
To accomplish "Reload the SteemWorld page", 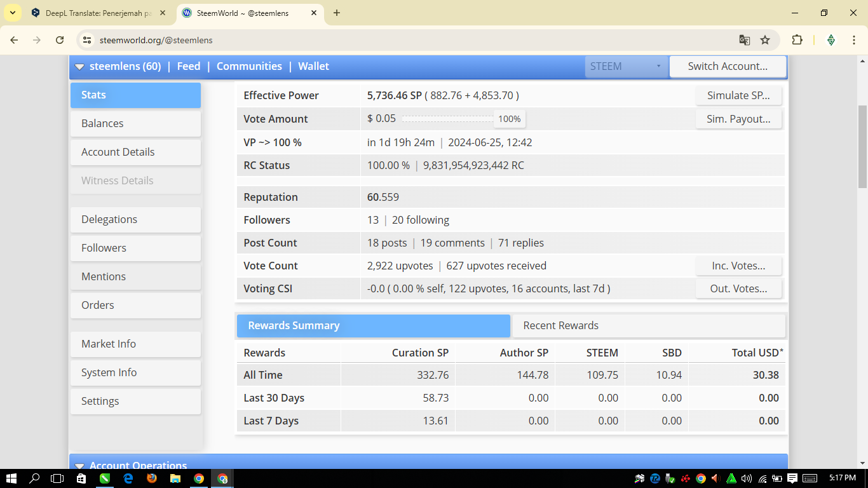I will coord(60,40).
